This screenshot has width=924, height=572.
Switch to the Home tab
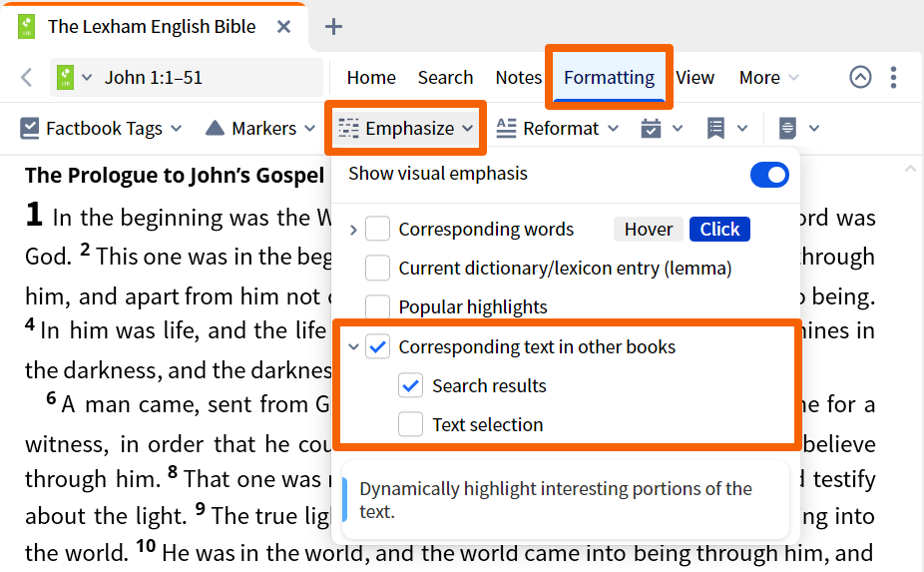click(x=371, y=77)
